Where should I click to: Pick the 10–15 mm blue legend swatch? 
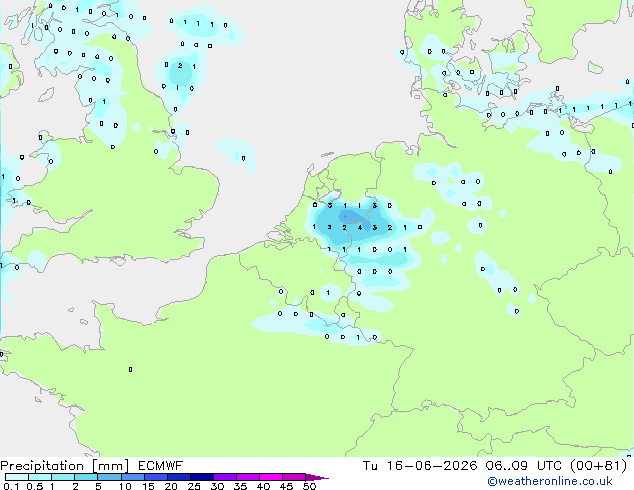pyautogui.click(x=133, y=477)
